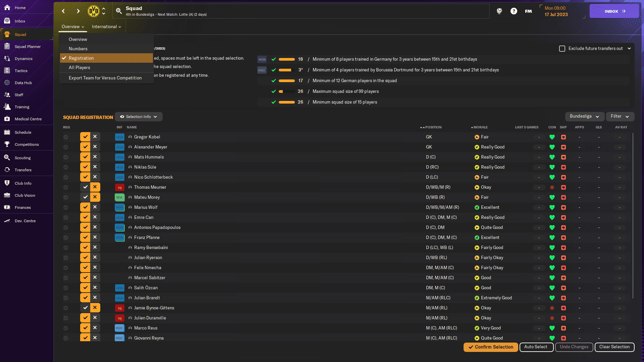Click the Medical Centre icon
The image size is (644, 362).
coord(7,119)
